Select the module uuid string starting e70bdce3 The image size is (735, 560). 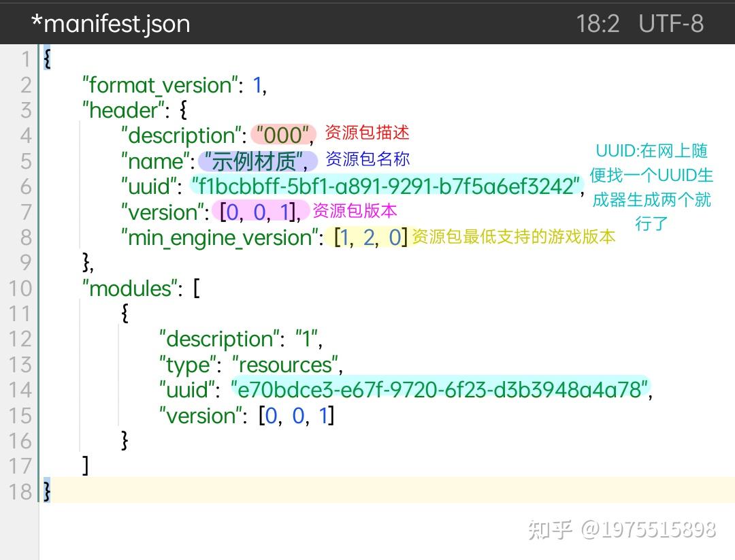click(x=440, y=389)
